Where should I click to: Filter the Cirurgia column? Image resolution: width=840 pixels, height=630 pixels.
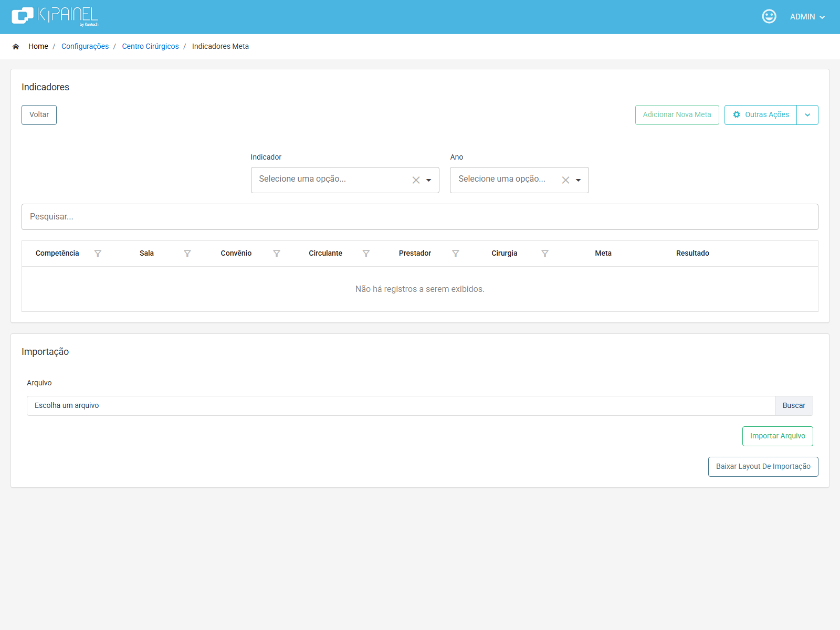coord(545,254)
